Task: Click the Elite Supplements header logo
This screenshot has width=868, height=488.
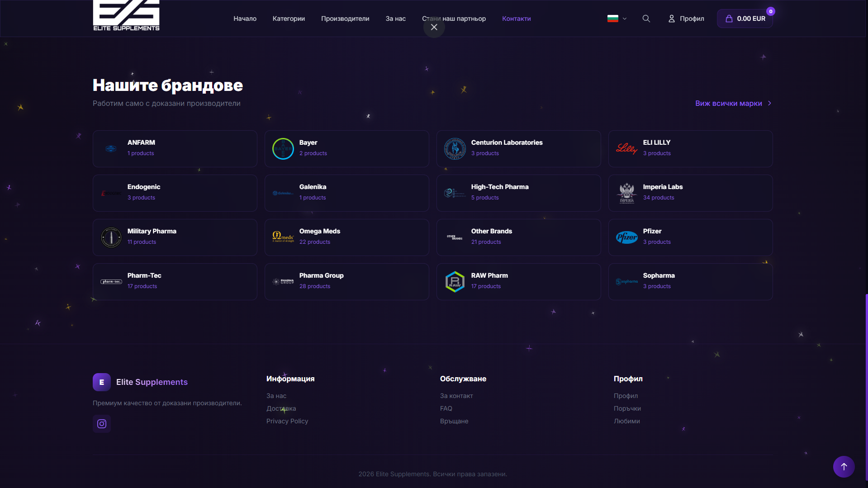Action: [126, 15]
